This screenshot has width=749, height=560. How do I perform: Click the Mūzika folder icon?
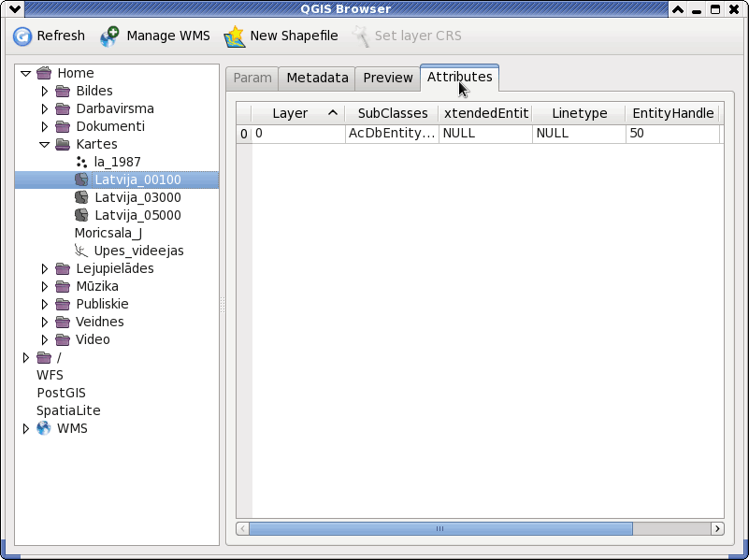coord(63,286)
